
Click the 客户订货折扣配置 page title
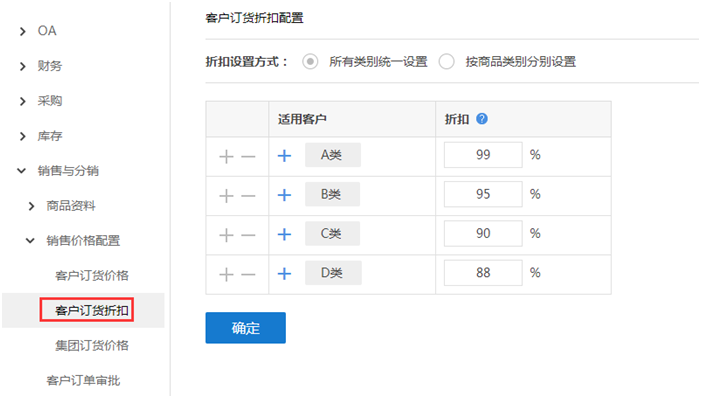click(254, 18)
